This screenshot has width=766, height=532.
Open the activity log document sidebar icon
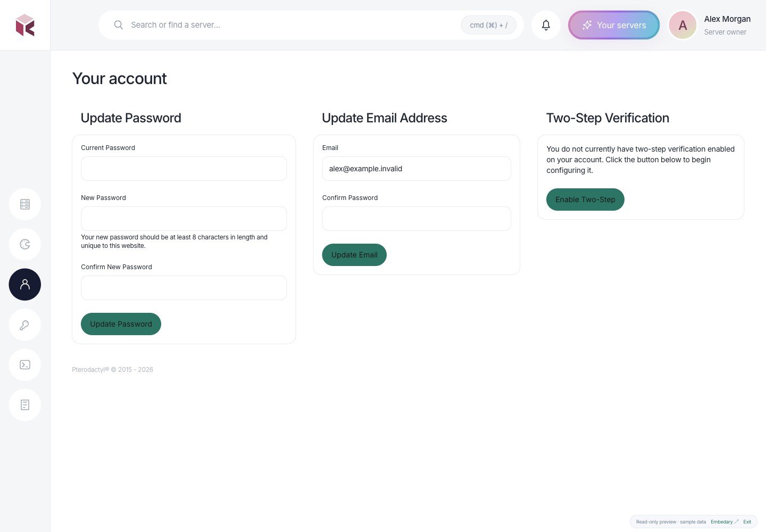click(25, 405)
